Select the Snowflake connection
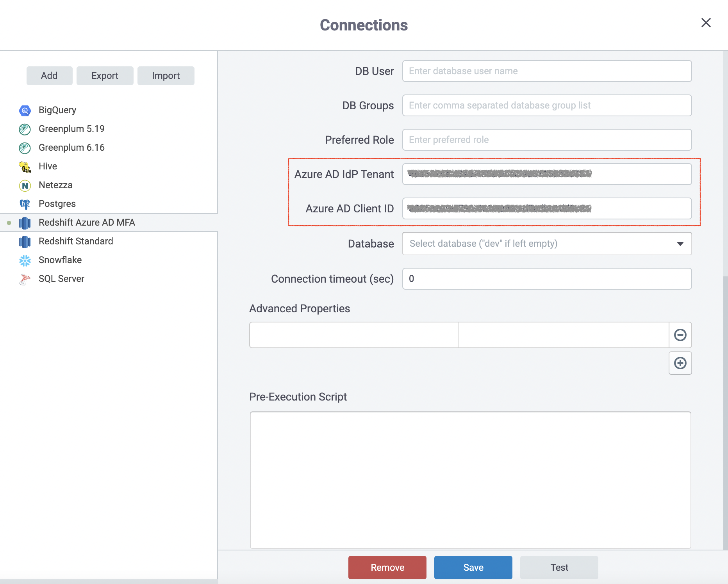This screenshot has width=728, height=584. click(x=60, y=260)
